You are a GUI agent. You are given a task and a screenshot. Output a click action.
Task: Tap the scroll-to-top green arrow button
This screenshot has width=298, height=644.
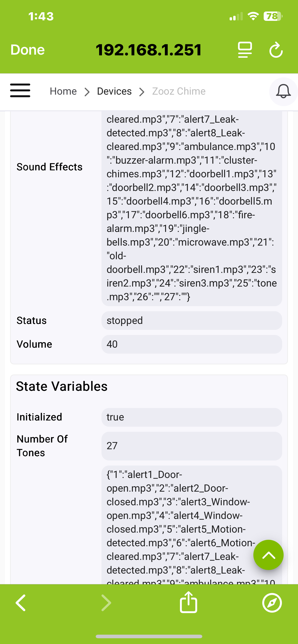(268, 555)
